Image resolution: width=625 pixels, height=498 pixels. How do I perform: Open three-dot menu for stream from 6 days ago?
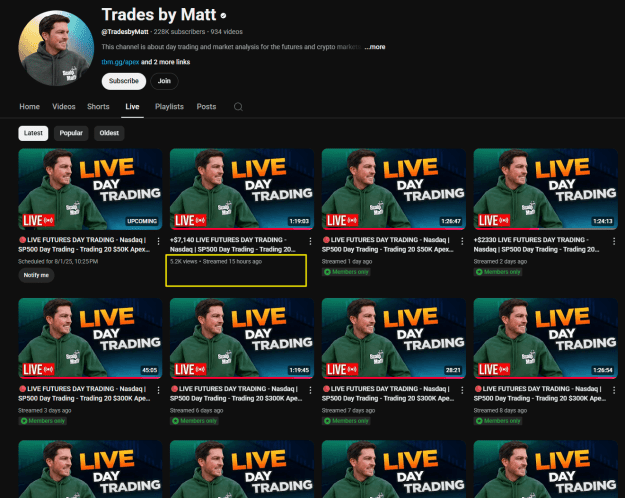click(310, 390)
